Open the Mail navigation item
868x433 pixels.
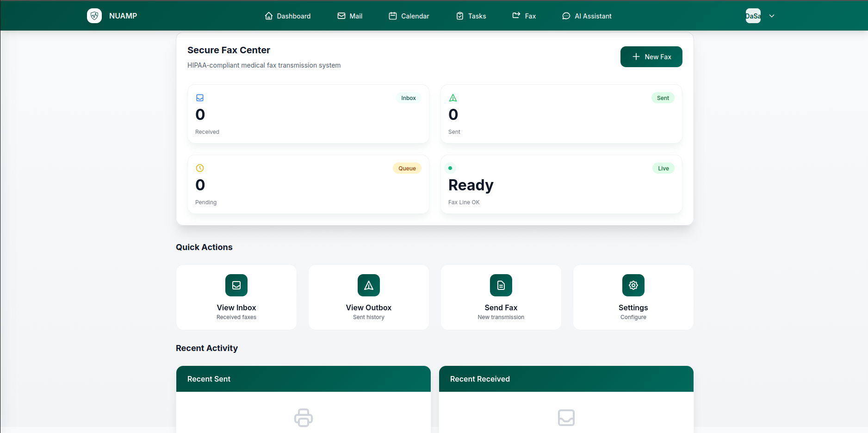[x=350, y=16]
